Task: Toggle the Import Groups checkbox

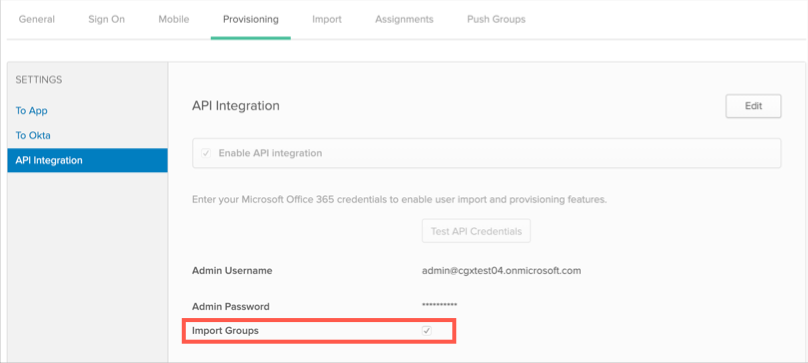Action: pyautogui.click(x=427, y=331)
